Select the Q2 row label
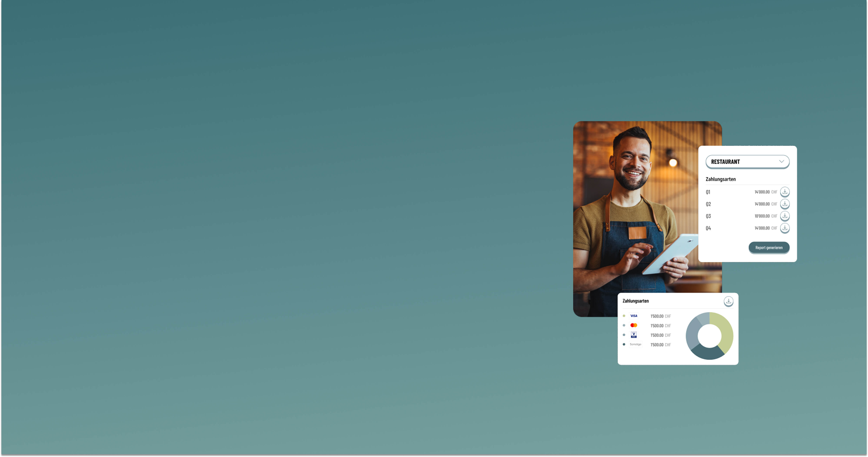Screen dimensions: 868x457 [x=708, y=204]
